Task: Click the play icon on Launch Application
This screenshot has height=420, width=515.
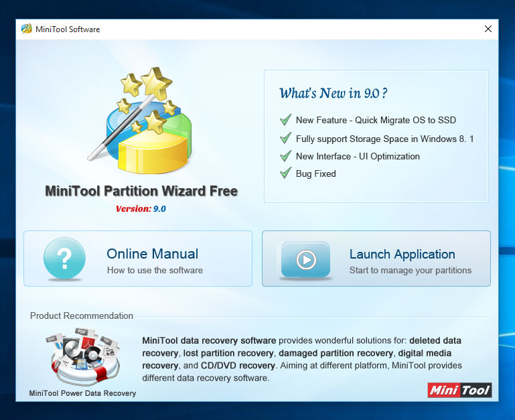Action: point(306,260)
